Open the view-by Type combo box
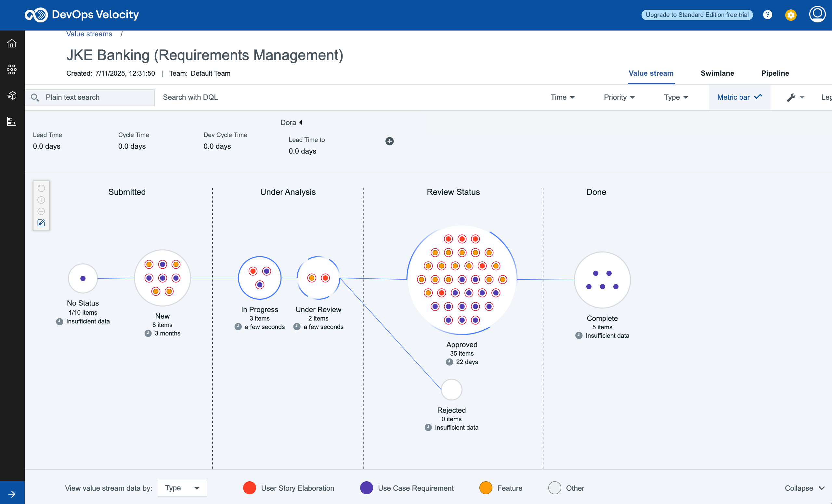 [182, 488]
